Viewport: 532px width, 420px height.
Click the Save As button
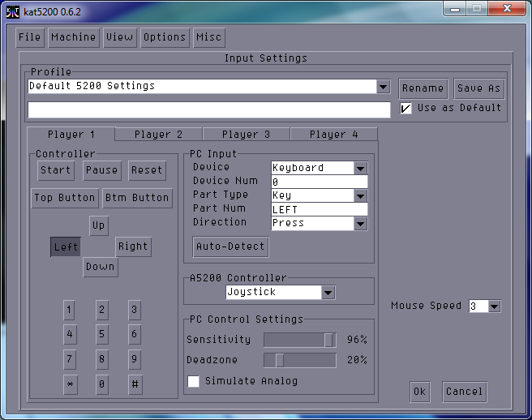(478, 88)
